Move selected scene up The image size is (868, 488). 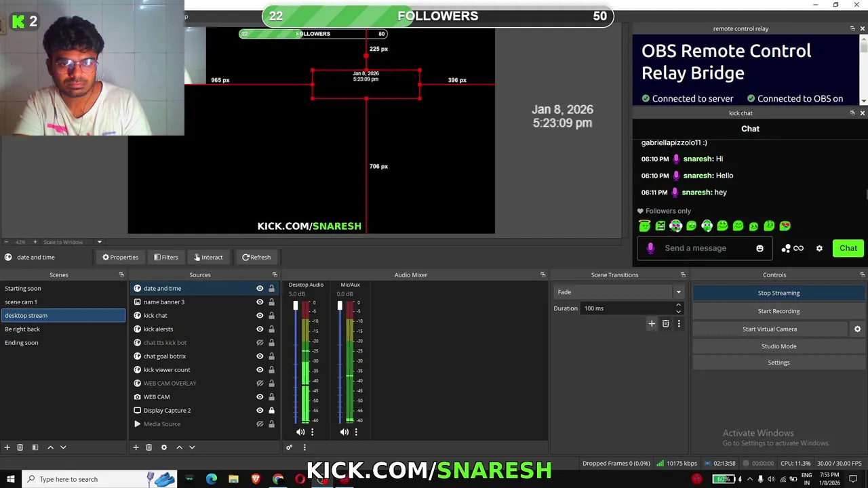50,447
